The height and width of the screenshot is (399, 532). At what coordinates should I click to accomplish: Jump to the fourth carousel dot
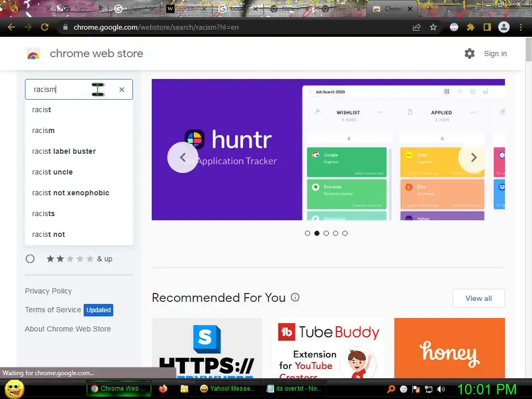tap(336, 233)
